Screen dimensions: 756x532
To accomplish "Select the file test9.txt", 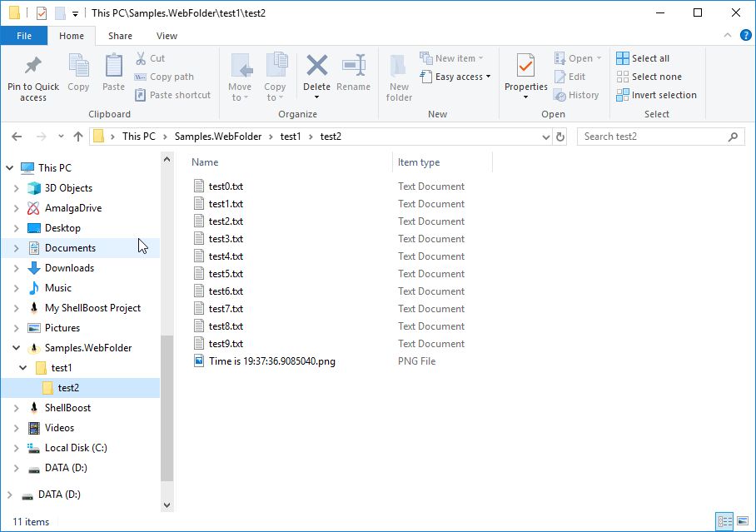I will [x=226, y=343].
